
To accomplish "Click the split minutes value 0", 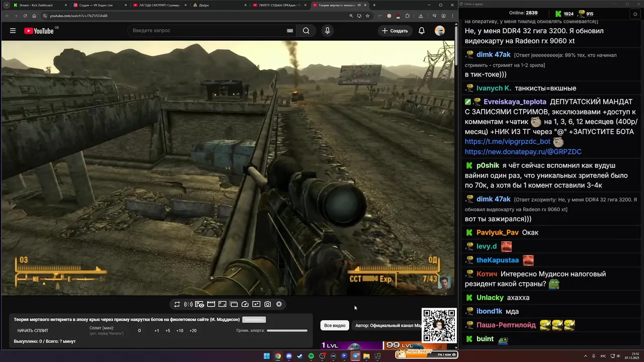I will (139, 330).
